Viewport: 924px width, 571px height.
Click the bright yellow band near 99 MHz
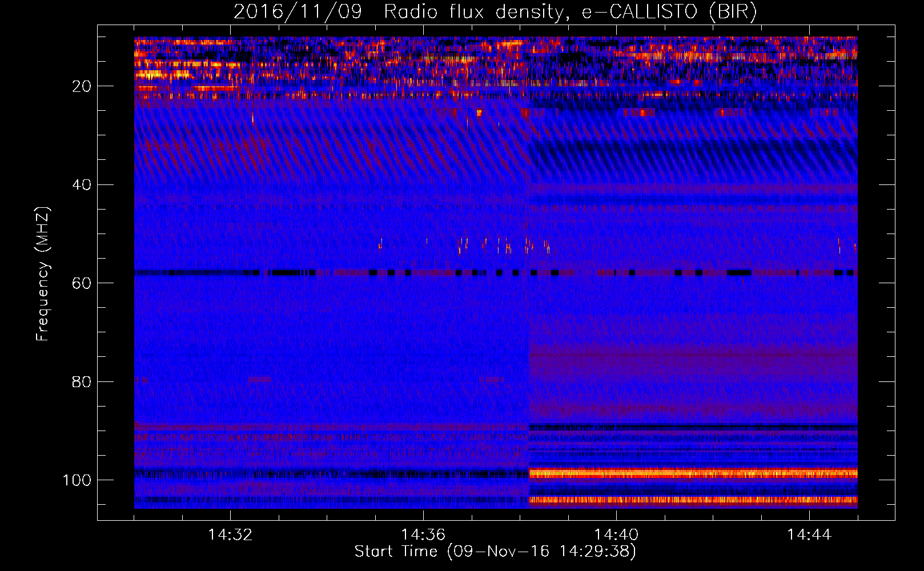[693, 473]
